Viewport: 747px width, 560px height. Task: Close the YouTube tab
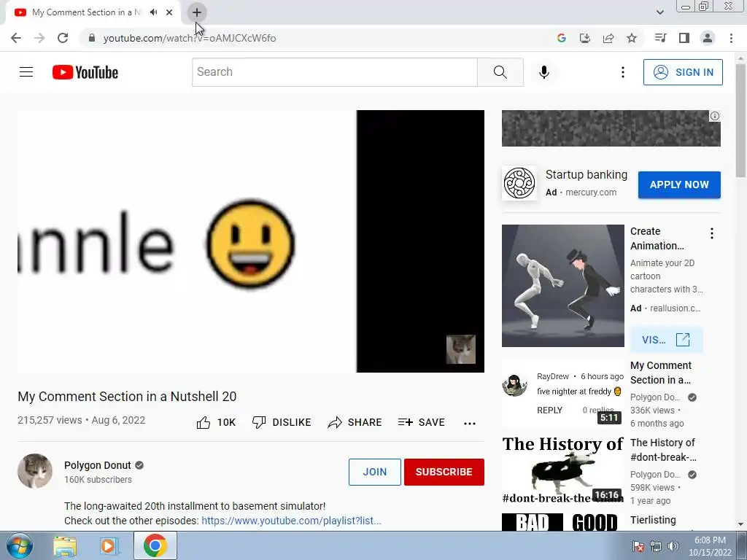point(169,12)
